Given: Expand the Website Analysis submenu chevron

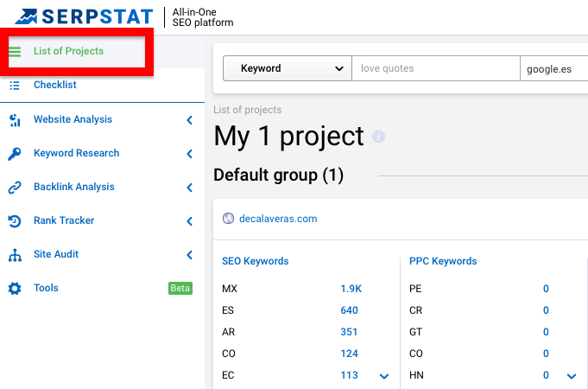Looking at the screenshot, I should [x=189, y=120].
